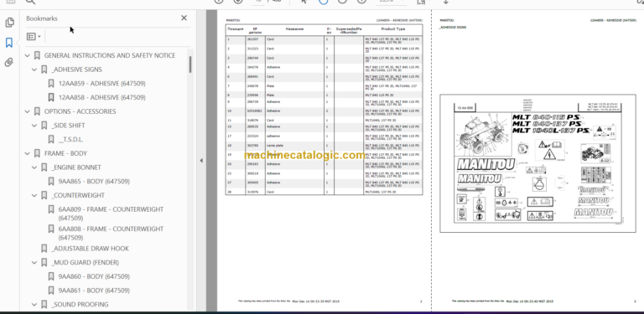Screen dimensions: 644x314
Task: Select the _COUNTERWEIGHT bookmark
Action: pyautogui.click(x=78, y=195)
